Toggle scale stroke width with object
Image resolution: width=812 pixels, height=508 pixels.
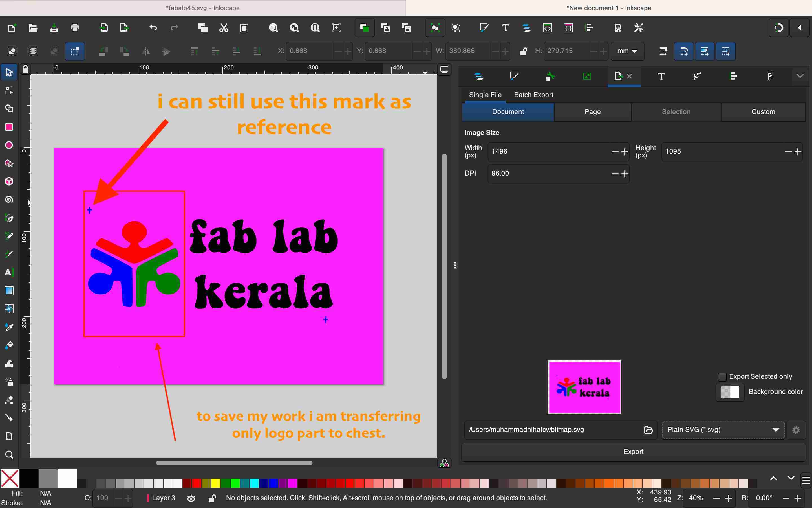pos(663,51)
